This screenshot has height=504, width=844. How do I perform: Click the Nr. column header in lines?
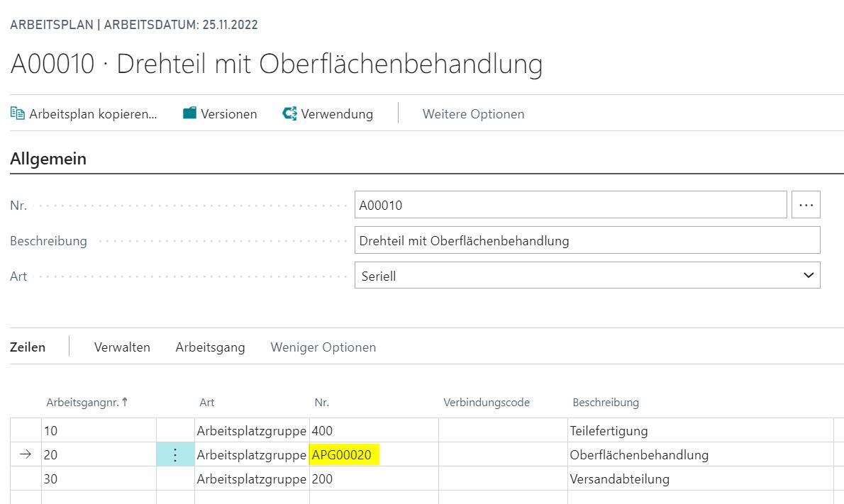point(321,403)
